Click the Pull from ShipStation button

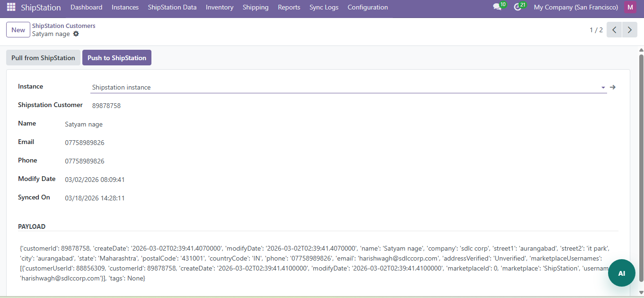click(x=43, y=58)
